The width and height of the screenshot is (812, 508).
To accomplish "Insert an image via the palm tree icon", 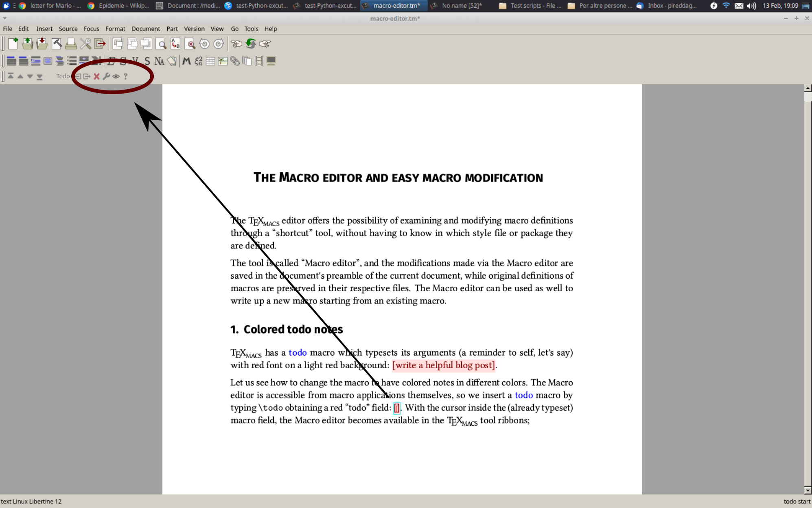I will [222, 61].
